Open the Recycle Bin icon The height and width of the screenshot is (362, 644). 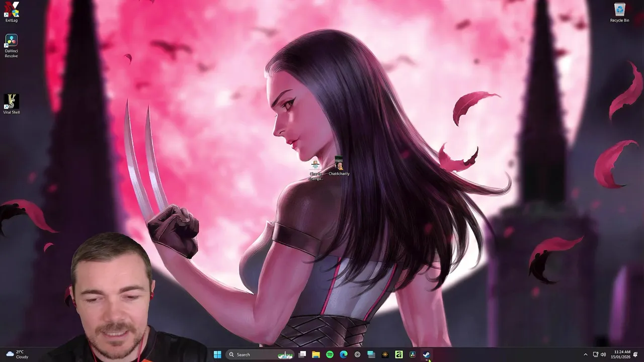(x=619, y=13)
